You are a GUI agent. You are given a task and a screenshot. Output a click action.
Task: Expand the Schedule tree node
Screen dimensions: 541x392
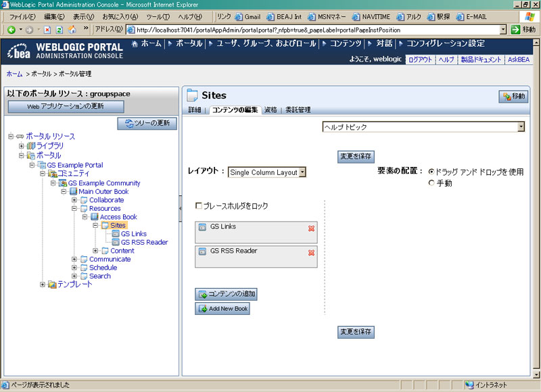click(x=74, y=268)
